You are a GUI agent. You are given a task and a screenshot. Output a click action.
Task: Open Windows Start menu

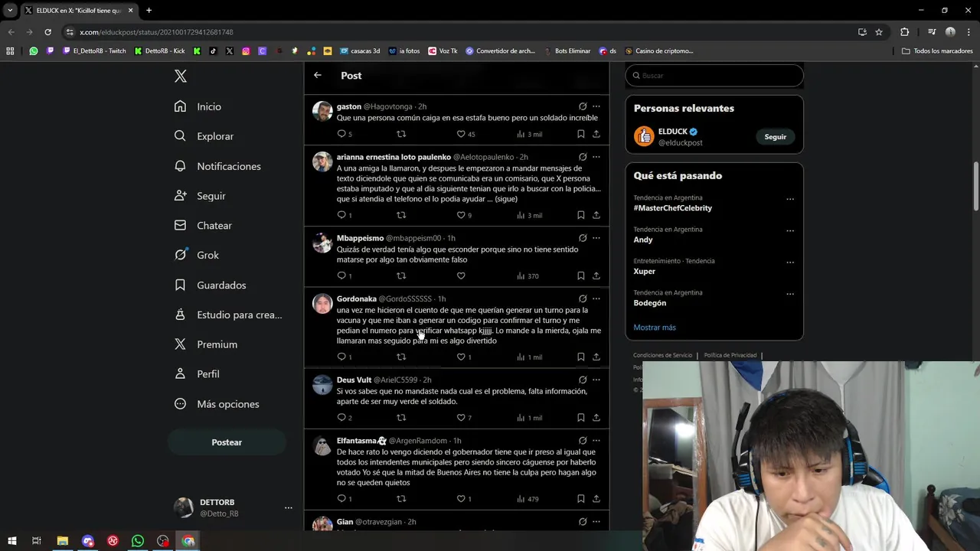(11, 541)
